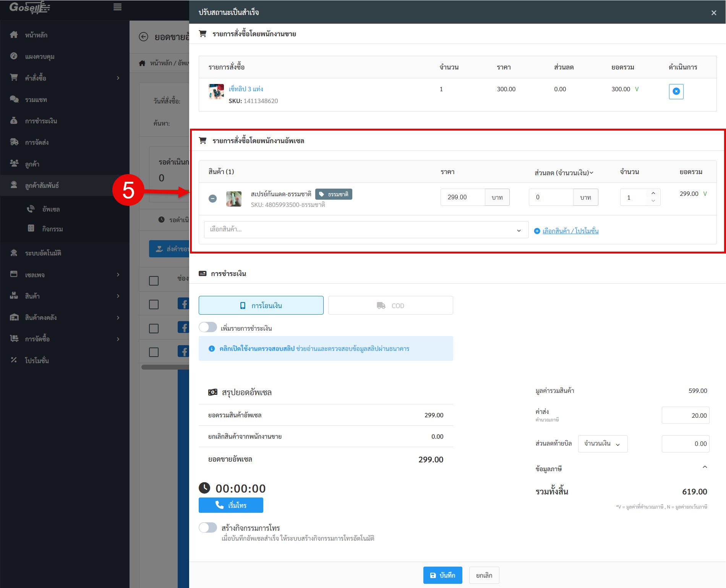Collapse the ข้อมูลภาษี section chevron
Image resolution: width=726 pixels, height=588 pixels.
[705, 467]
